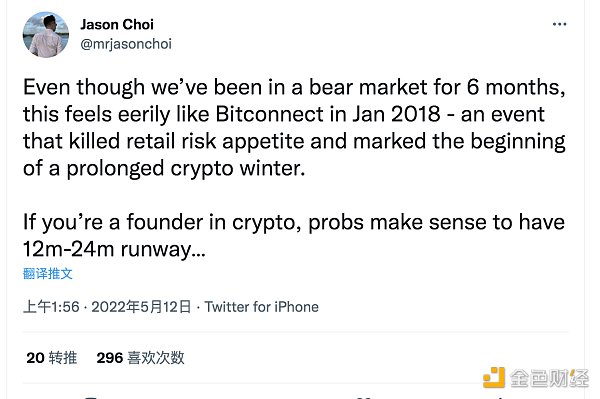This screenshot has width=600, height=399.
Task: Click the Jason Choi display name
Action: [x=117, y=24]
